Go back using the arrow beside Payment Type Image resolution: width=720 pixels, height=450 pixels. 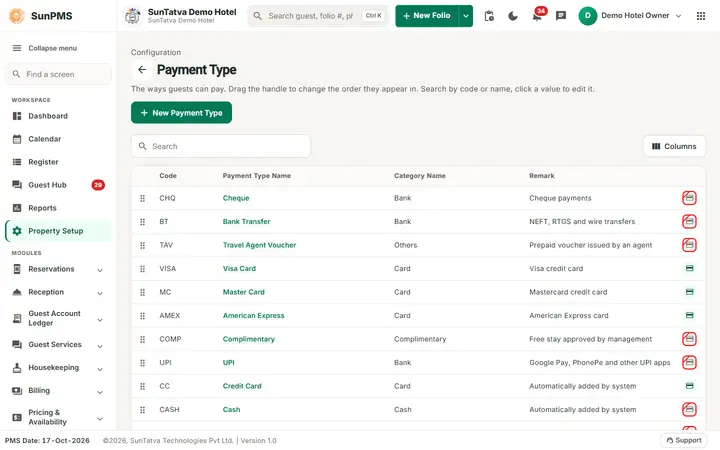tap(142, 70)
